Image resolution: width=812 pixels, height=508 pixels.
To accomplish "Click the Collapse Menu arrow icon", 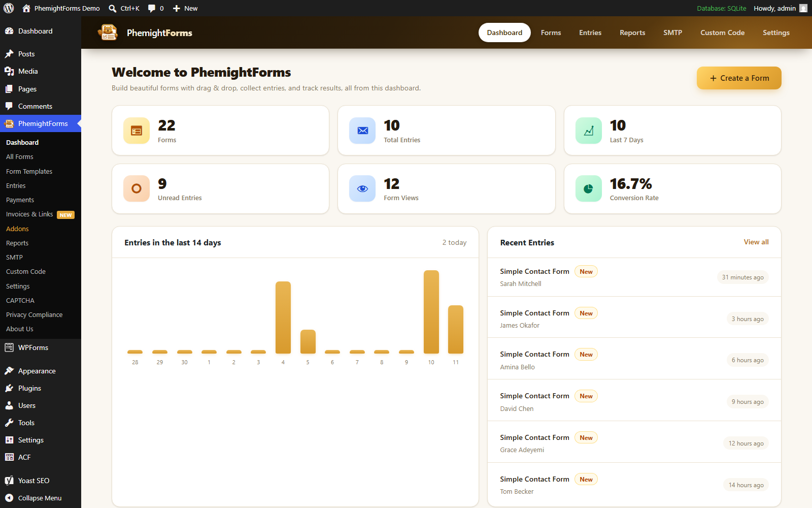I will tap(9, 498).
